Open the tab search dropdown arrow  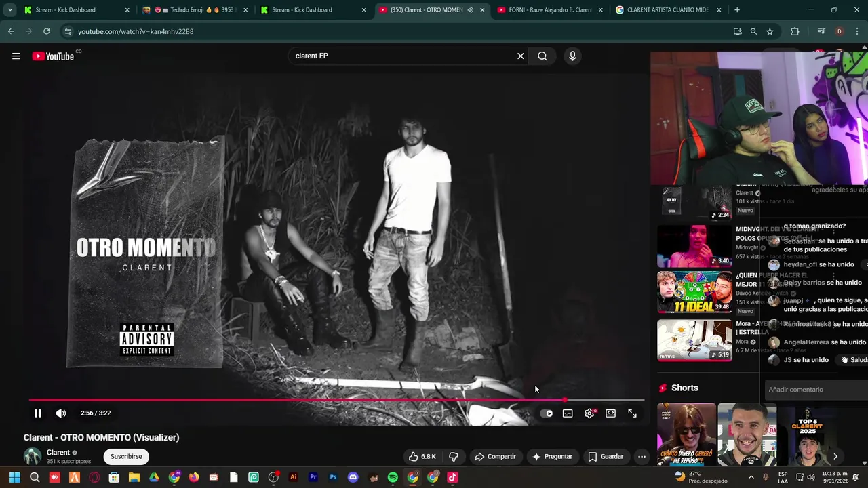click(9, 10)
